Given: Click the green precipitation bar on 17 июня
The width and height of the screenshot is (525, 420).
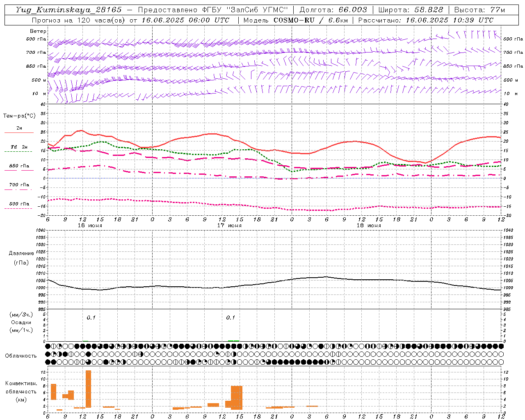Looking at the screenshot, I should click(233, 340).
